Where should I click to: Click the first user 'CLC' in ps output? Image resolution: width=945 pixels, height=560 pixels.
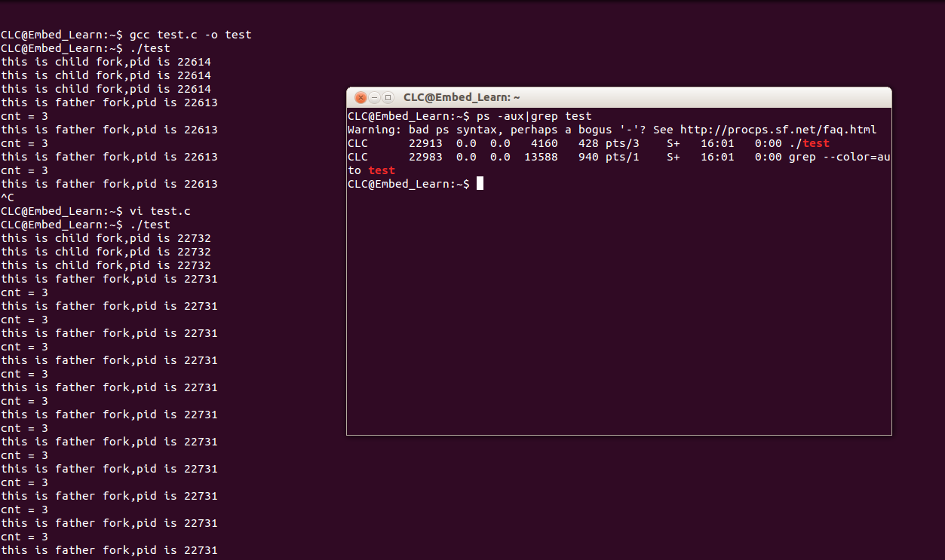pyautogui.click(x=357, y=143)
